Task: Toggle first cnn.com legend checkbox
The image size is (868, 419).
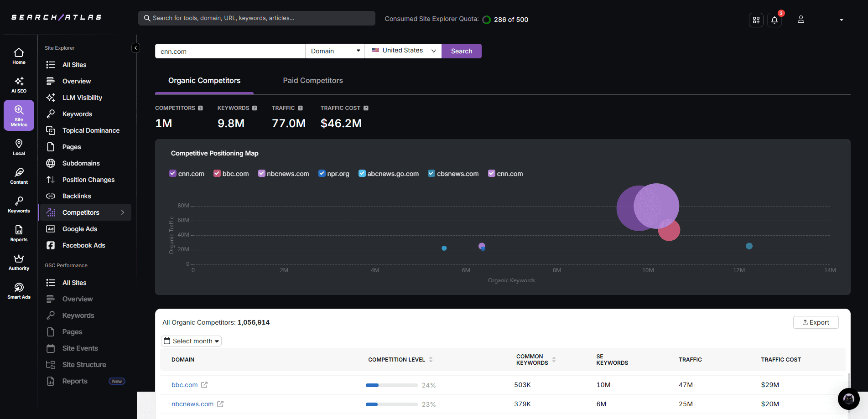Action: pyautogui.click(x=173, y=173)
